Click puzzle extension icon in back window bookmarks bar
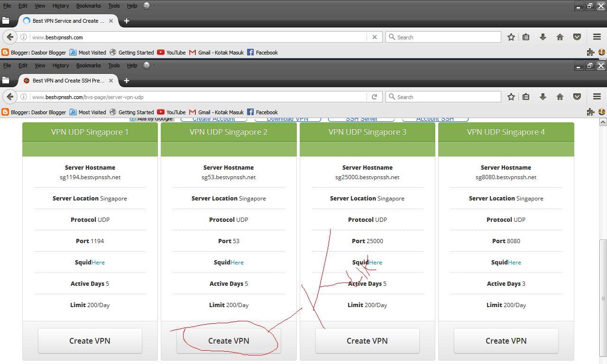This screenshot has height=364, width=607. click(x=590, y=53)
